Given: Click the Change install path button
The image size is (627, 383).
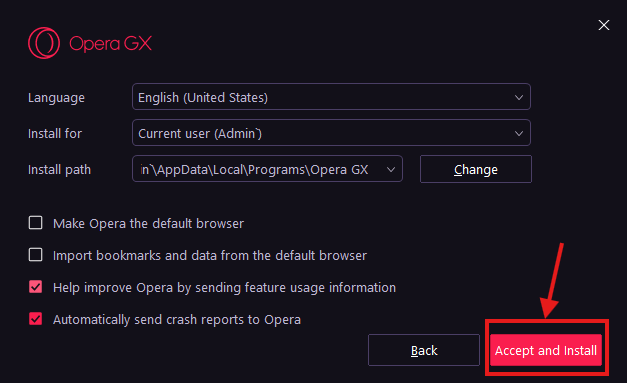Looking at the screenshot, I should pos(476,169).
